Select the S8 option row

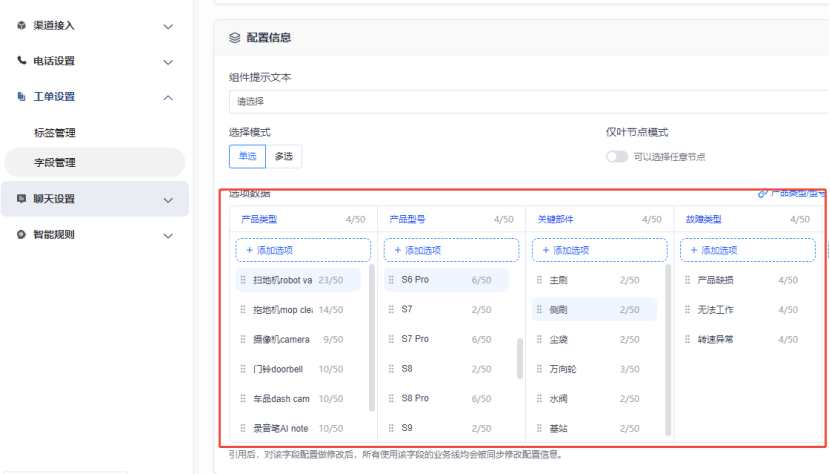coord(446,369)
